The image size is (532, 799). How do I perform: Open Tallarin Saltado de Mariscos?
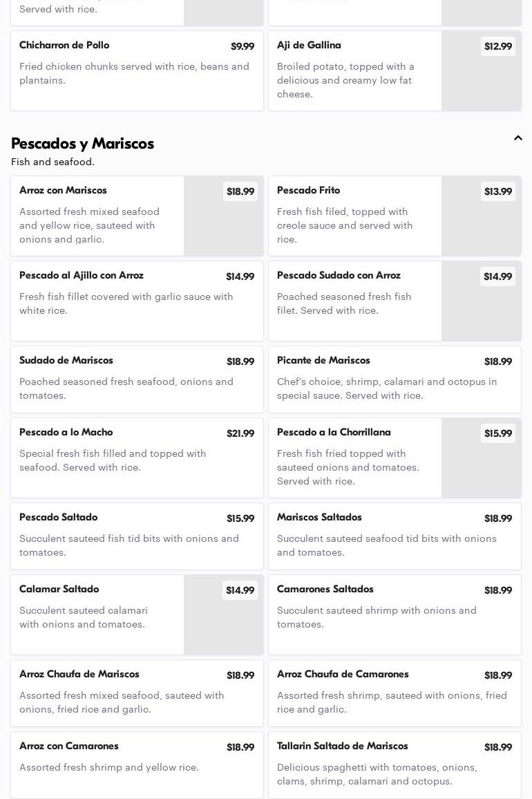tap(395, 765)
